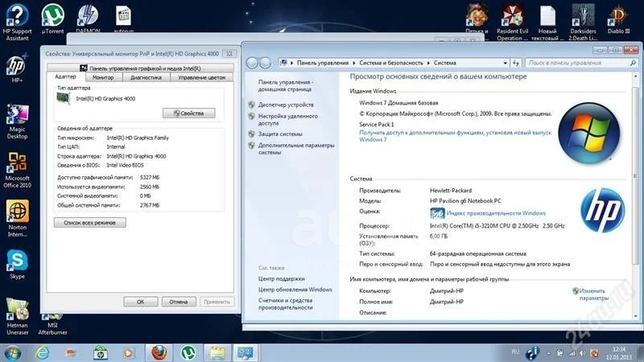Open address bar history dropdown arrow
644x362 pixels.
click(x=506, y=63)
